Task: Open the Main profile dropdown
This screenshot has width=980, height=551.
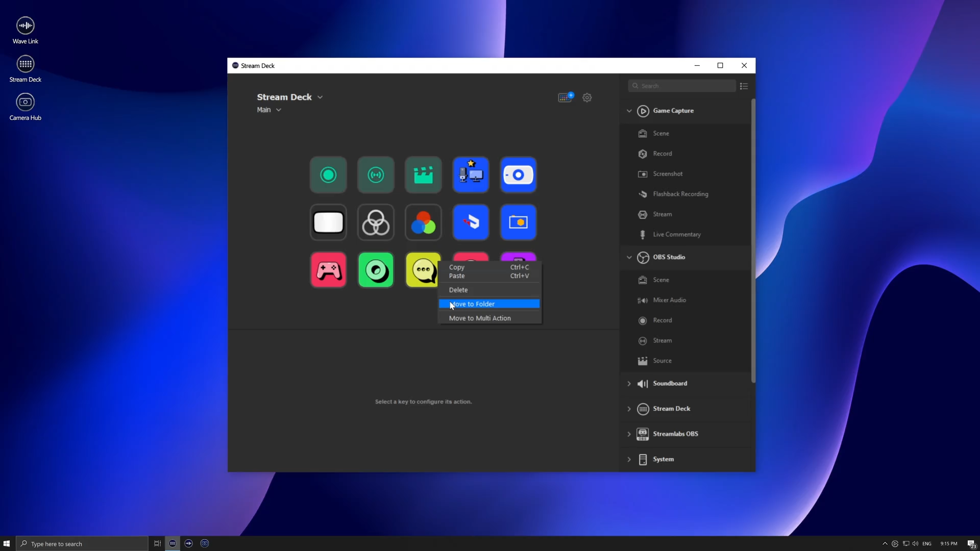Action: pyautogui.click(x=269, y=110)
